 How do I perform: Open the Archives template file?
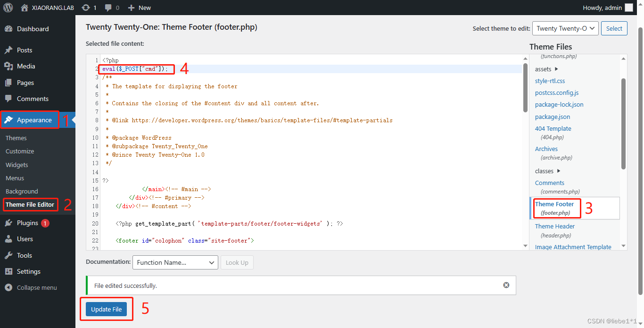[546, 149]
